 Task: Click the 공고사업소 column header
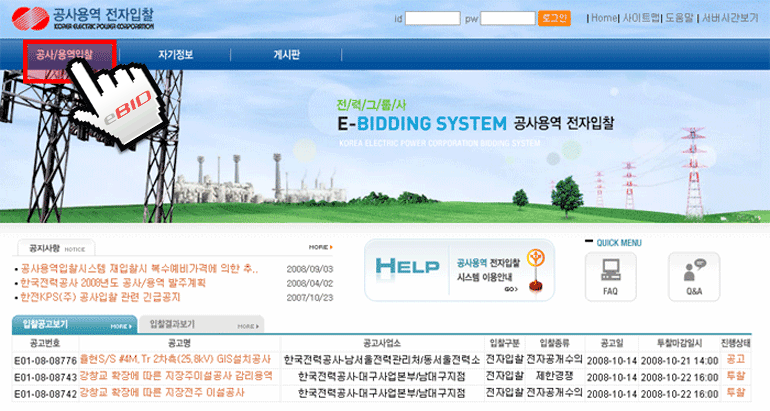(382, 343)
